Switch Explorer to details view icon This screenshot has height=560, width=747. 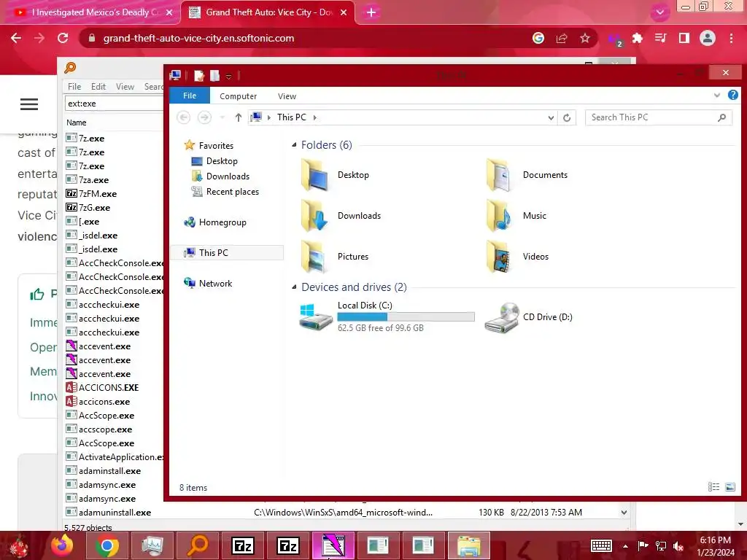coord(713,486)
